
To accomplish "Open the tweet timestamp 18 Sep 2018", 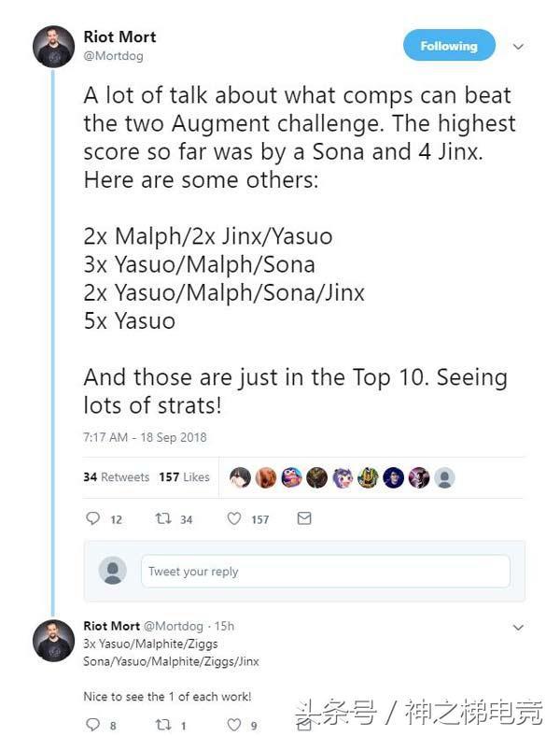I will coord(145,437).
